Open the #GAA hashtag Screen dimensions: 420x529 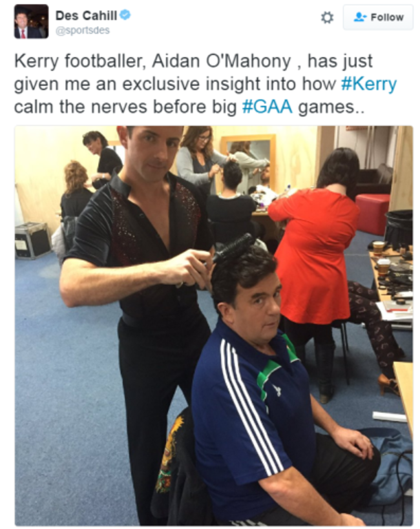(x=267, y=107)
